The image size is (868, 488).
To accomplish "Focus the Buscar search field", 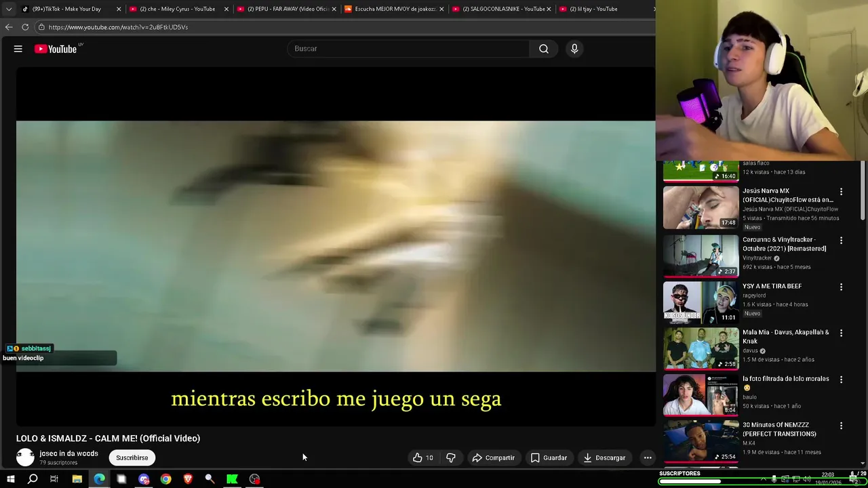I will [x=408, y=49].
